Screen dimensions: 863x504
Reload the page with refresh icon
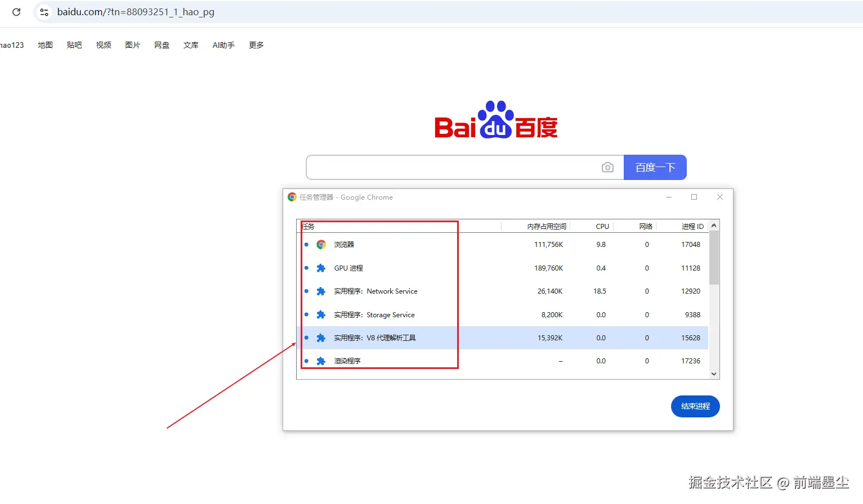point(16,12)
